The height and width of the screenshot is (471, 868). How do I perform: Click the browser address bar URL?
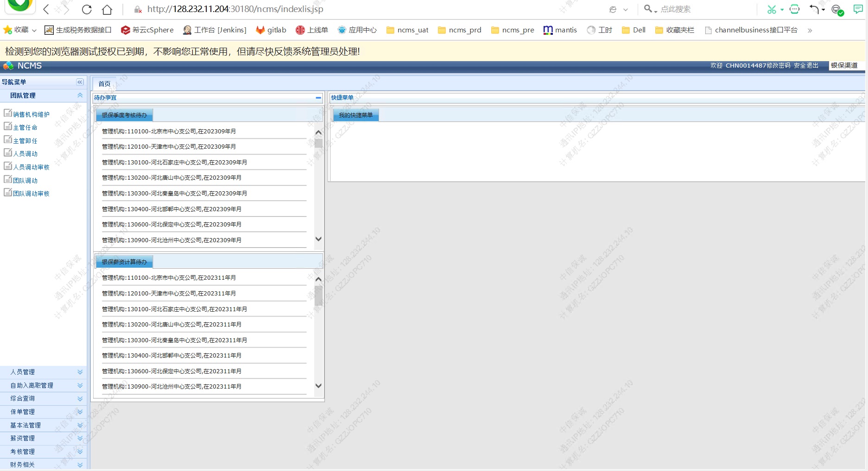pyautogui.click(x=235, y=9)
